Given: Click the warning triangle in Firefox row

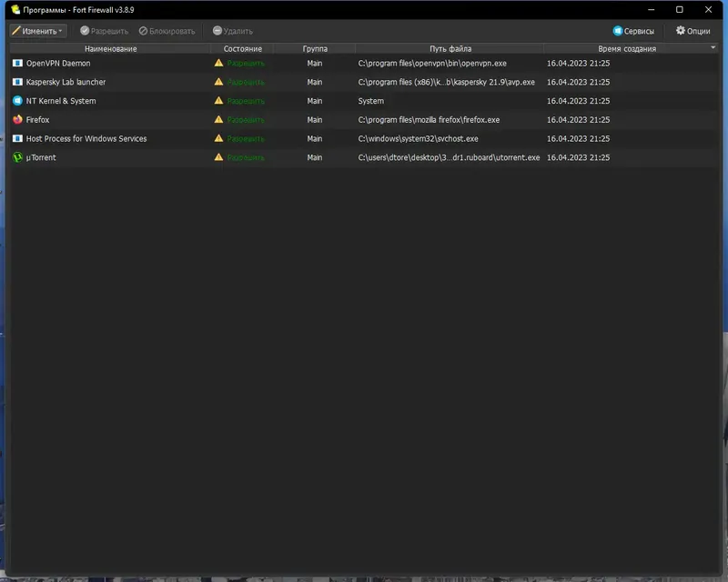Looking at the screenshot, I should click(x=218, y=119).
